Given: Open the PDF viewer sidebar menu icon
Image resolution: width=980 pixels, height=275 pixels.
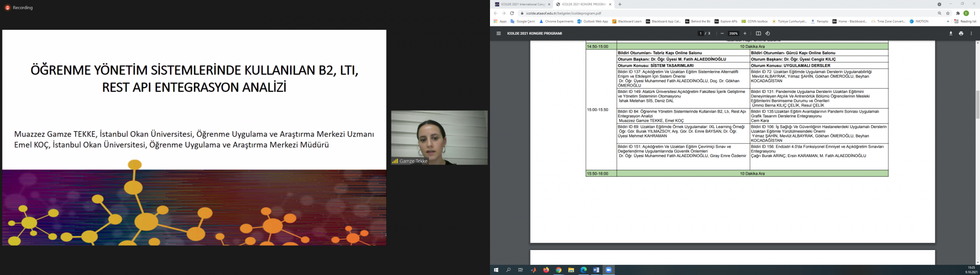Looking at the screenshot, I should tap(498, 33).
